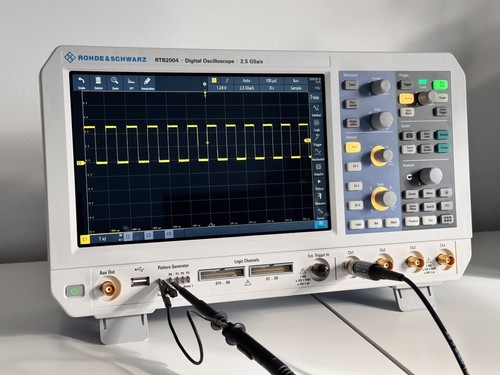Open the Vertical menu icon on the sidebar
This screenshot has width=500, height=375.
316,110
